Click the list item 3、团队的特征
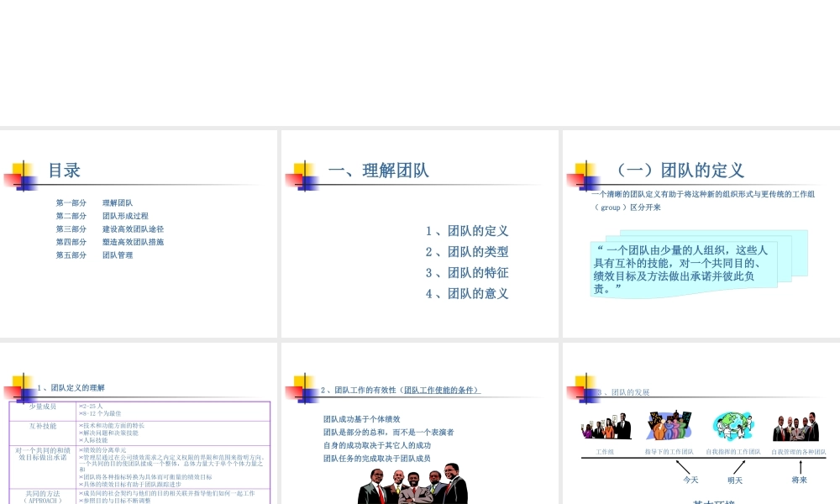This screenshot has height=504, width=840. [466, 273]
